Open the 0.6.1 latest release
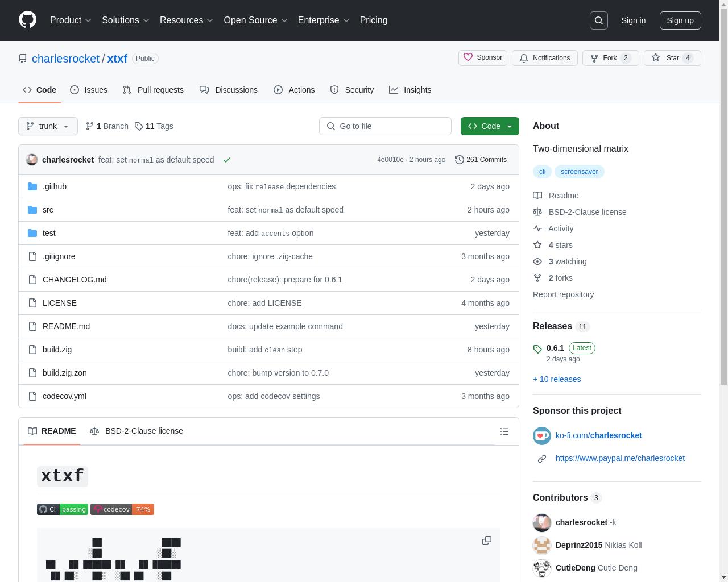This screenshot has width=728, height=582. [555, 348]
